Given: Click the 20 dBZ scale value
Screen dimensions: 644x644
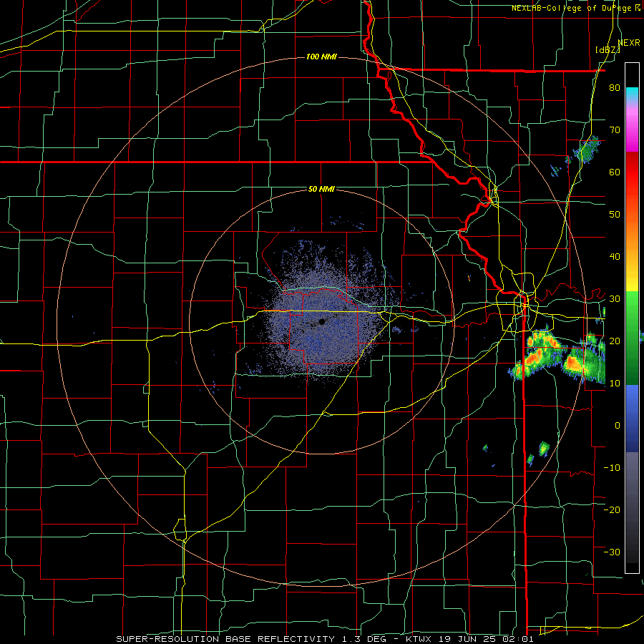Looking at the screenshot, I should [615, 341].
